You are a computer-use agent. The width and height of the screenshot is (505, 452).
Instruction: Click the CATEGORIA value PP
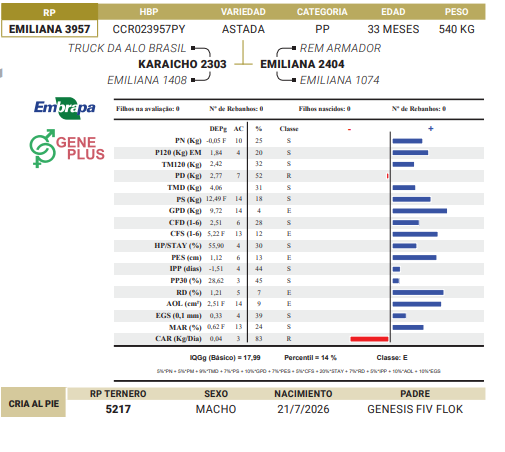322,29
